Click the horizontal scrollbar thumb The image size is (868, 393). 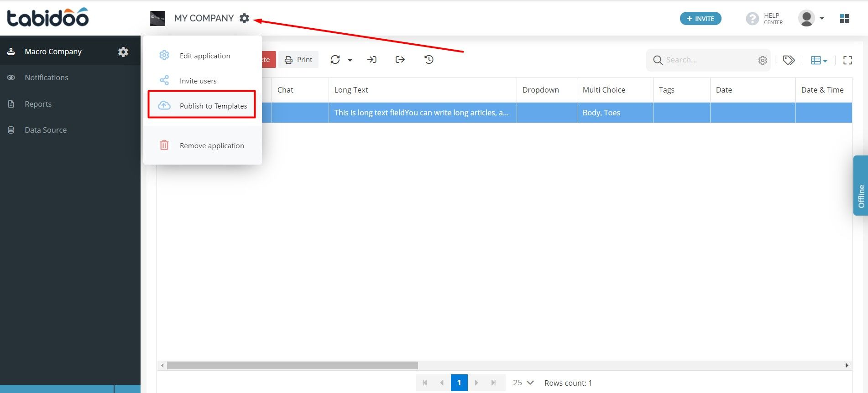pyautogui.click(x=292, y=366)
